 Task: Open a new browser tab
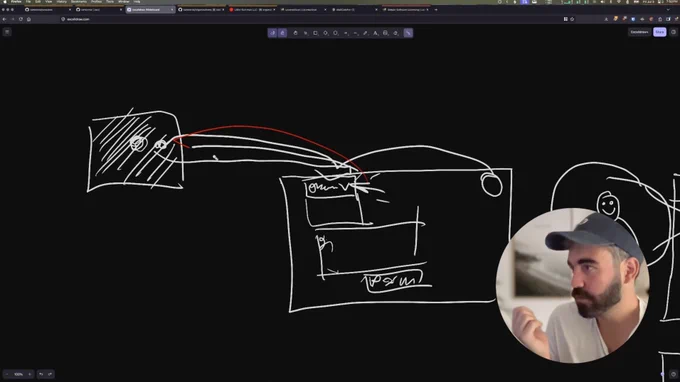pos(436,10)
